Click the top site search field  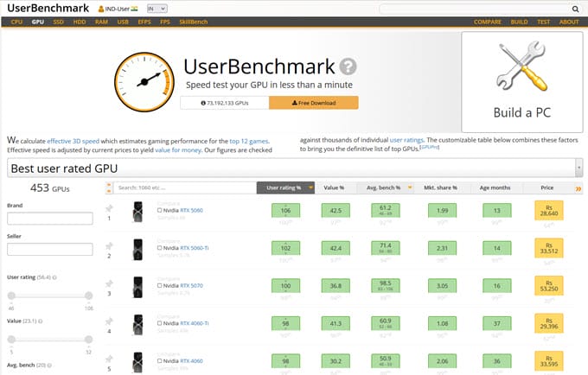point(475,9)
